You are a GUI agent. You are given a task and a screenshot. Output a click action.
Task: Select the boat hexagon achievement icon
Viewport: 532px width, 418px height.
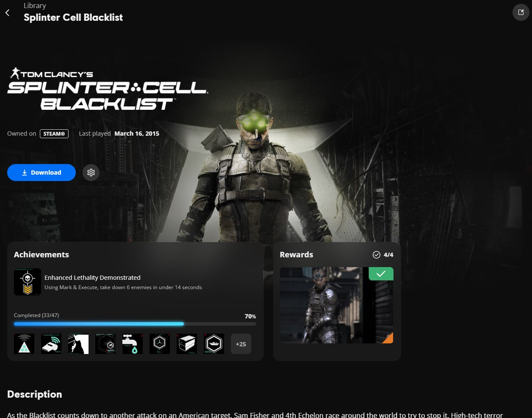coord(214,344)
